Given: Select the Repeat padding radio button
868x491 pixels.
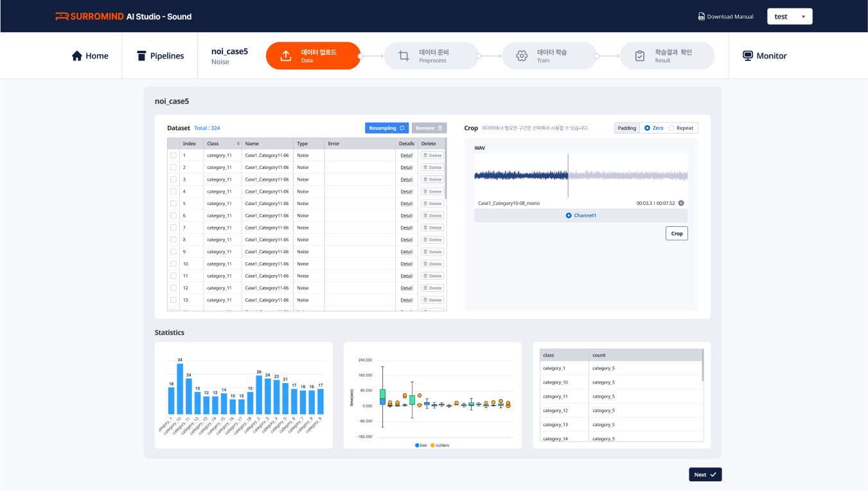Looking at the screenshot, I should pos(671,128).
